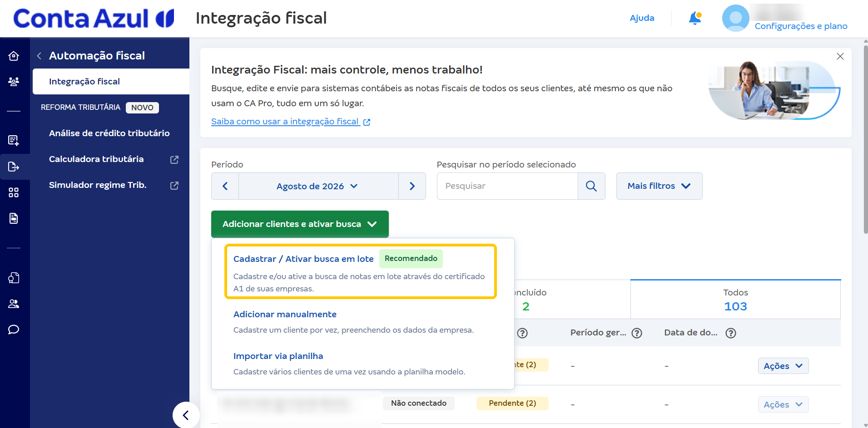The image size is (868, 428).
Task: Open the clients group icon in sidebar
Action: point(14,82)
